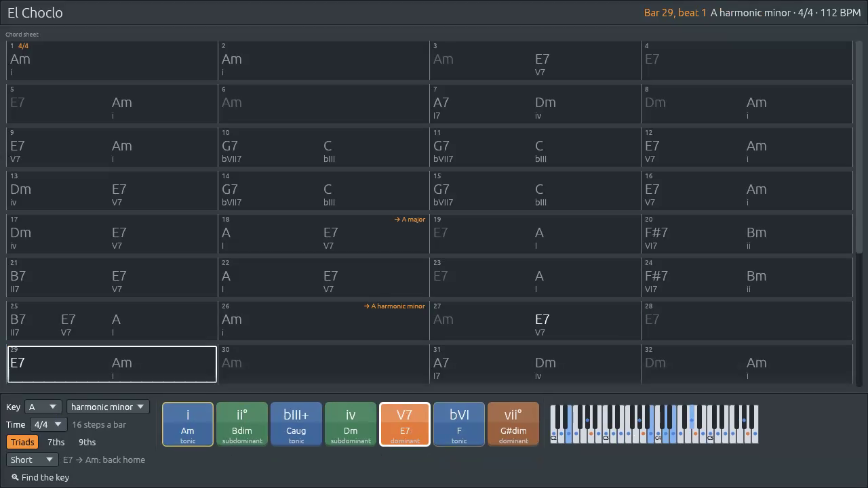Select the Dm chord in bar 31
This screenshot has width=868, height=488.
click(545, 363)
